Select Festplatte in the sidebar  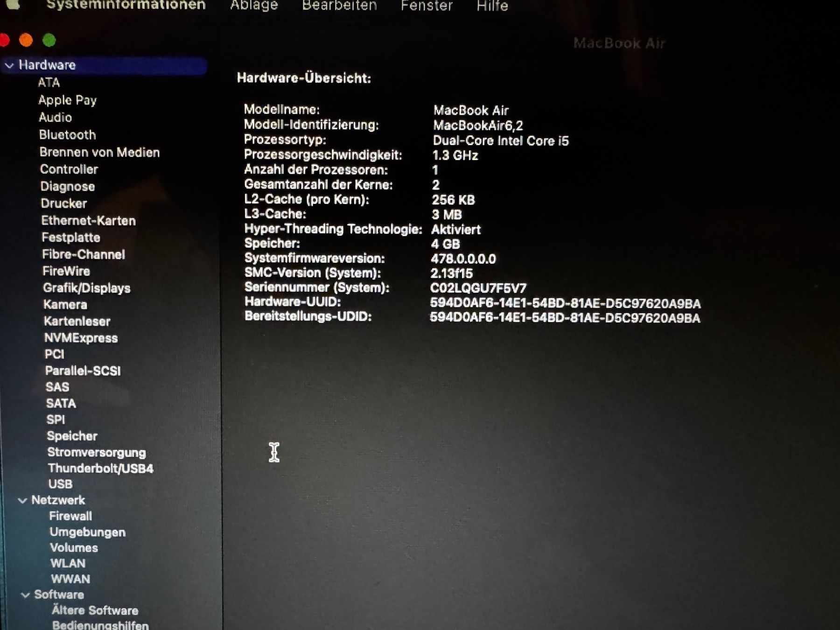pyautogui.click(x=71, y=238)
